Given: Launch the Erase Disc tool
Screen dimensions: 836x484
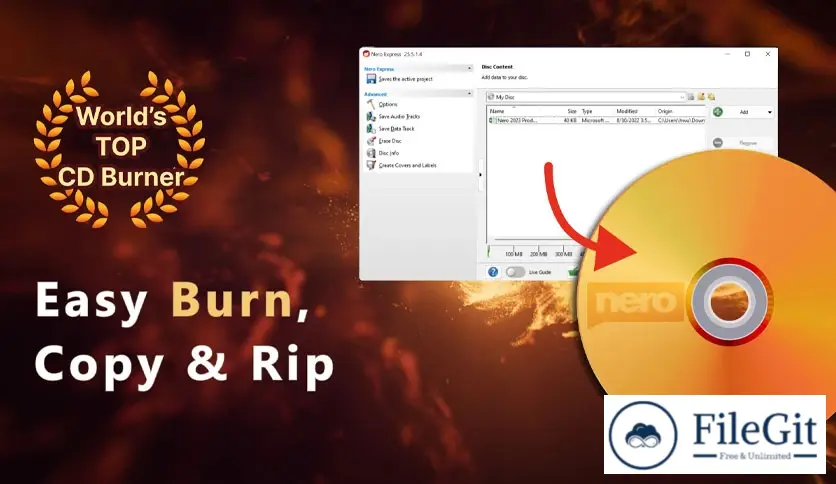Looking at the screenshot, I should click(x=390, y=141).
